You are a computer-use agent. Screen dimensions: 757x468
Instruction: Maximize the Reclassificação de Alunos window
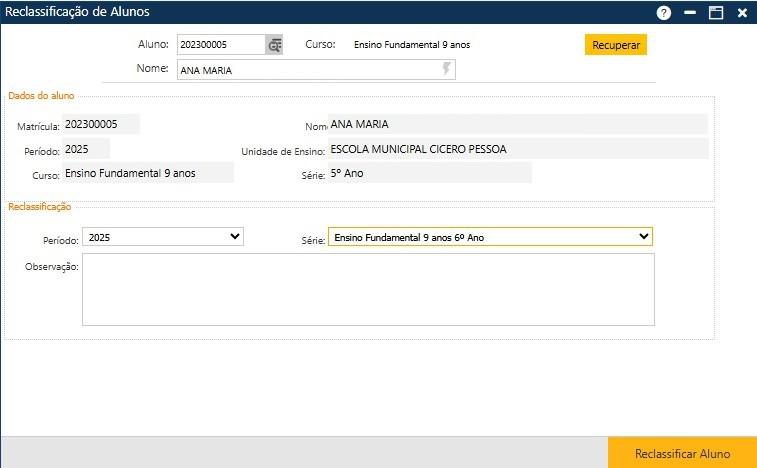716,13
